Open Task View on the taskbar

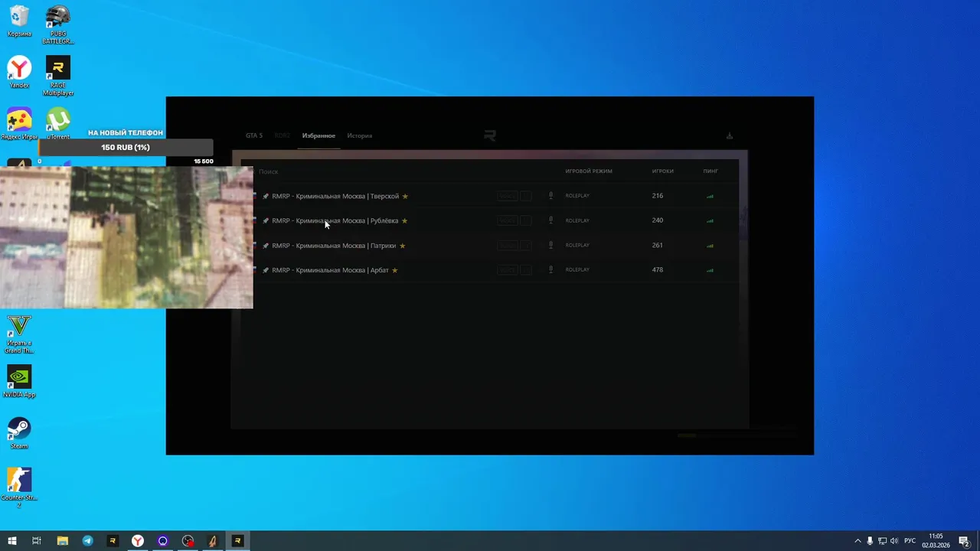click(37, 541)
